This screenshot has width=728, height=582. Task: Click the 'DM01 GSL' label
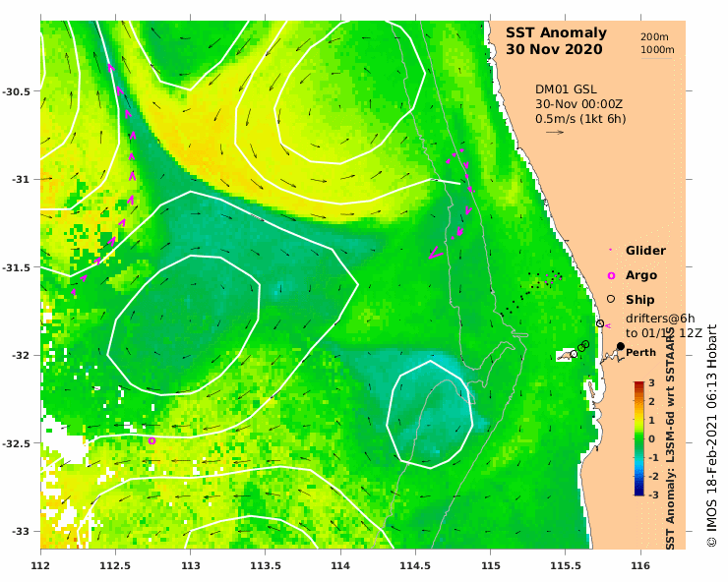click(566, 89)
